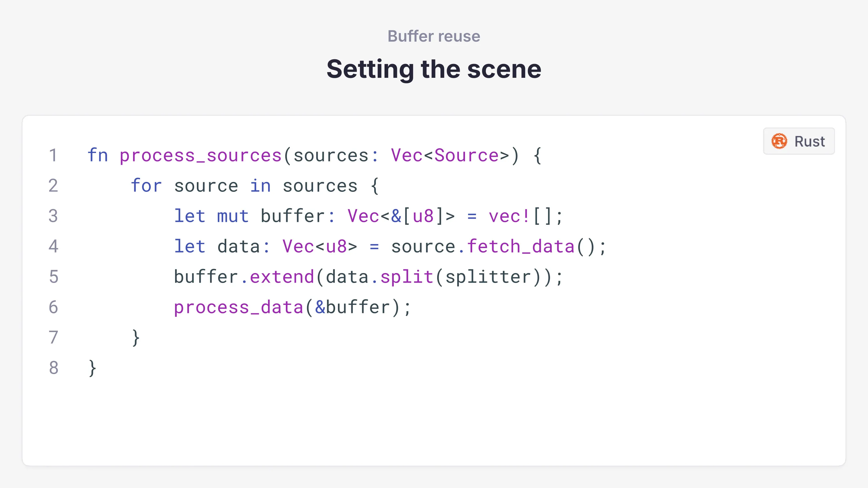Screen dimensions: 868x488
Task: Click the process_data function call
Action: pos(239,307)
